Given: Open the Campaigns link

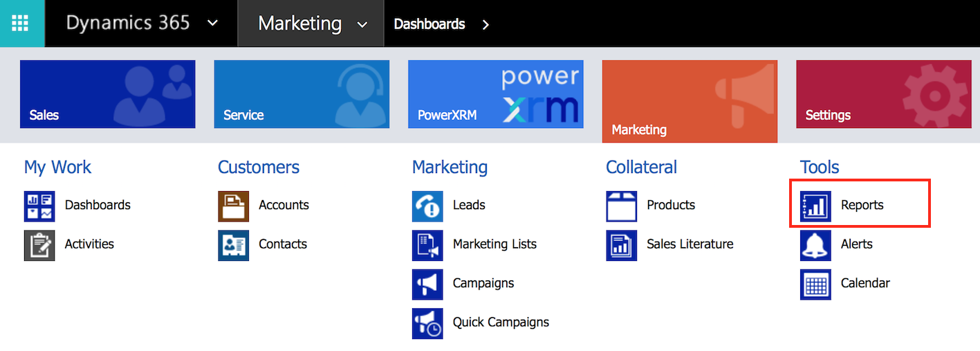Looking at the screenshot, I should (x=483, y=283).
